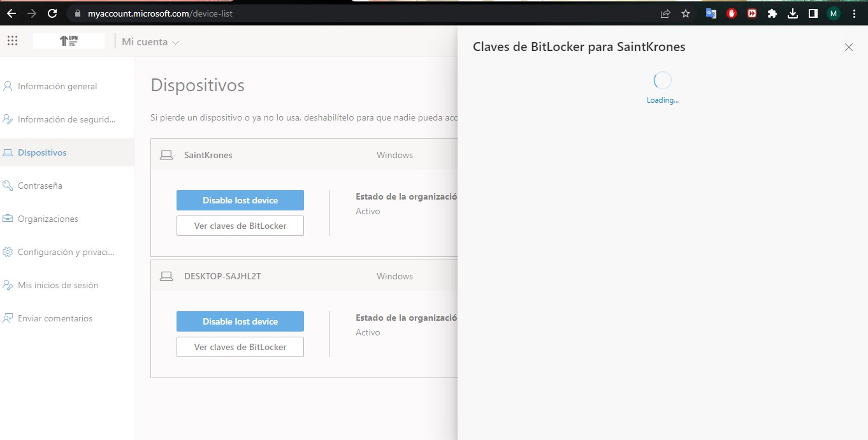Click the Organizaciones briefcase icon

pyautogui.click(x=8, y=219)
